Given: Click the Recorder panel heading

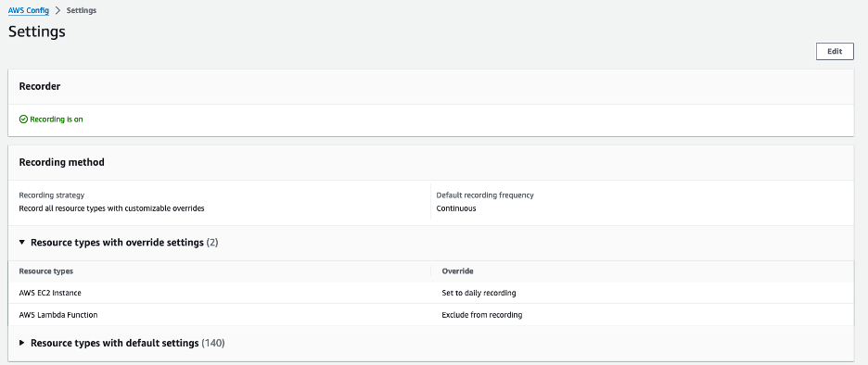Looking at the screenshot, I should [40, 86].
